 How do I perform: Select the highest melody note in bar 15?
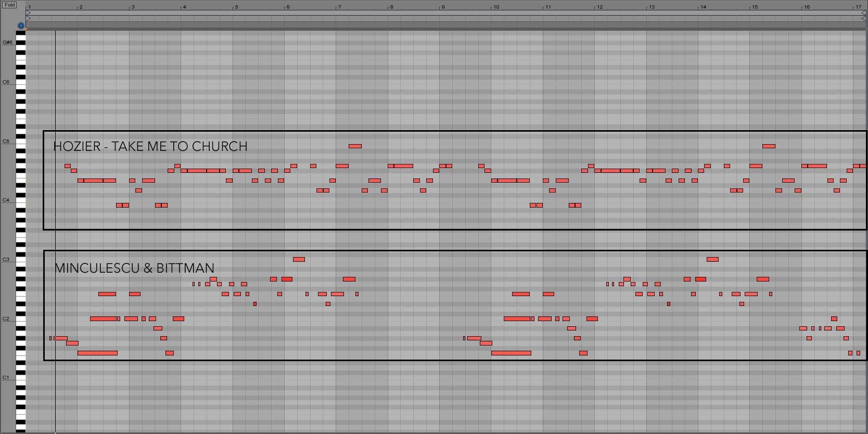[769, 146]
